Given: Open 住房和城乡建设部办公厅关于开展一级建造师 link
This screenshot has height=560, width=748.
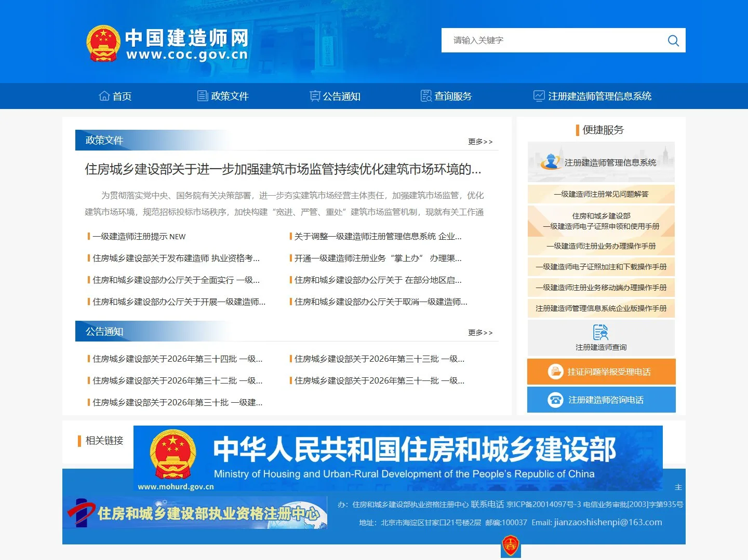Looking at the screenshot, I should (179, 302).
